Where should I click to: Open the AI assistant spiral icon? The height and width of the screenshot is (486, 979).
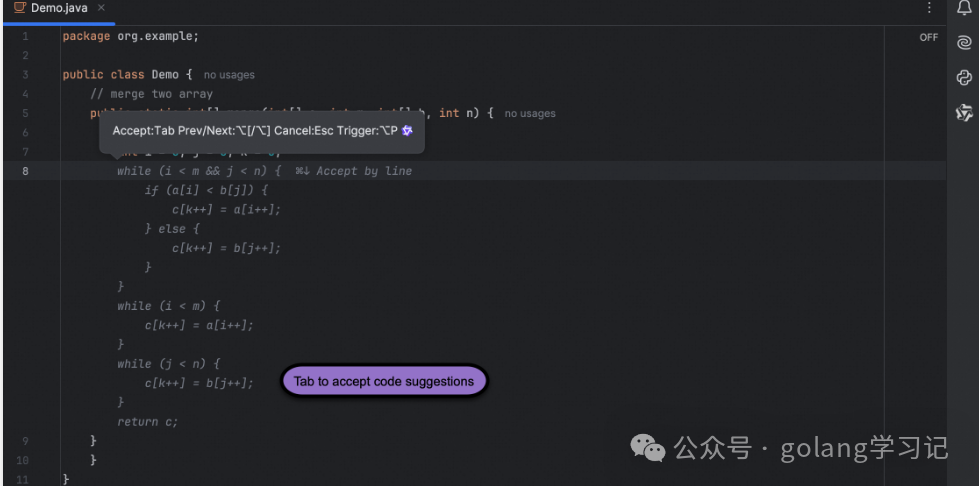[964, 42]
